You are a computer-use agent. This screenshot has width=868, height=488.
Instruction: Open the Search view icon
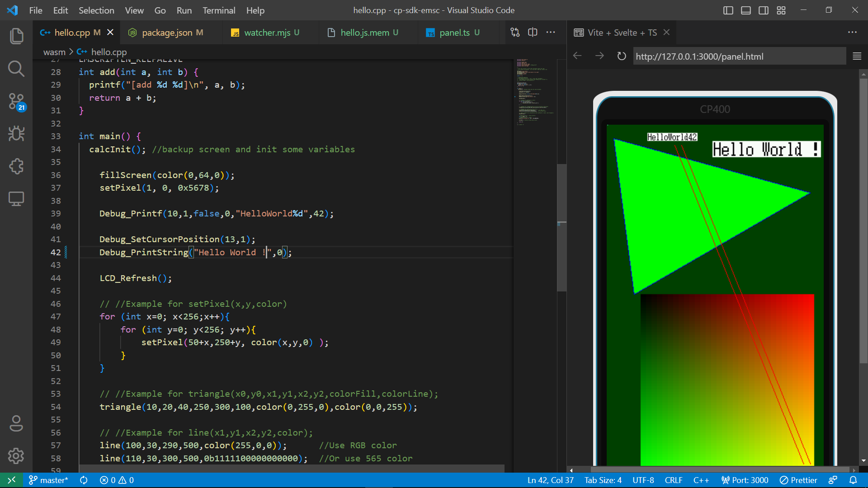click(16, 69)
